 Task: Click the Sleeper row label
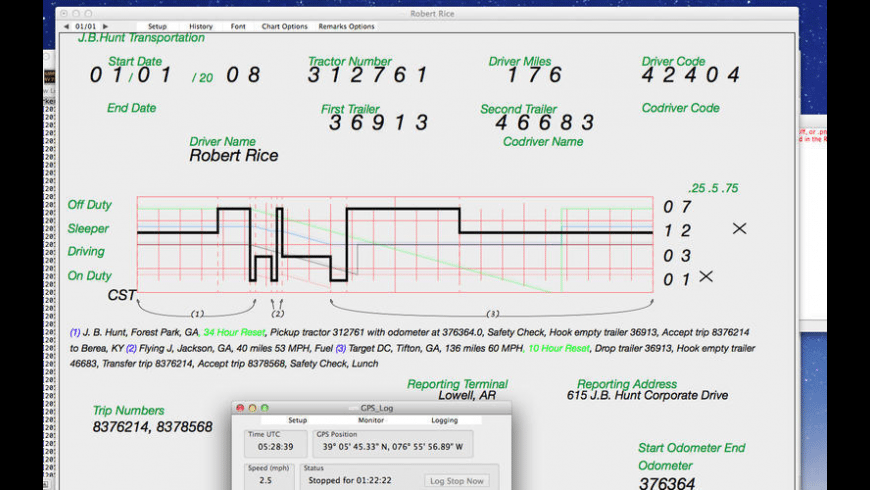pos(88,229)
